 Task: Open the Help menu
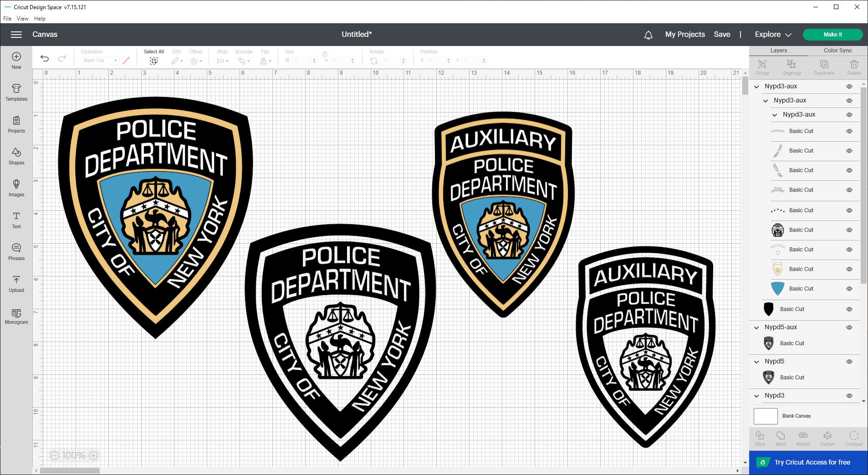pyautogui.click(x=40, y=19)
